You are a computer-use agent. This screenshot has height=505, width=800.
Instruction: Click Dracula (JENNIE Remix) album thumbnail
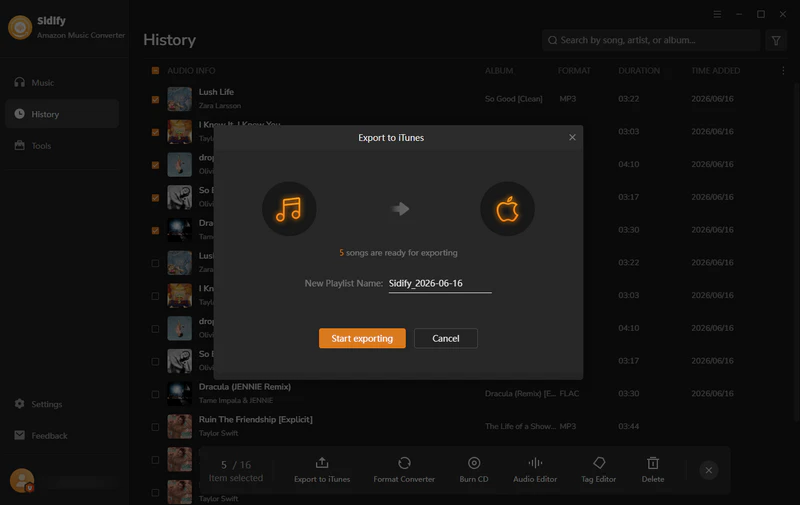(180, 394)
